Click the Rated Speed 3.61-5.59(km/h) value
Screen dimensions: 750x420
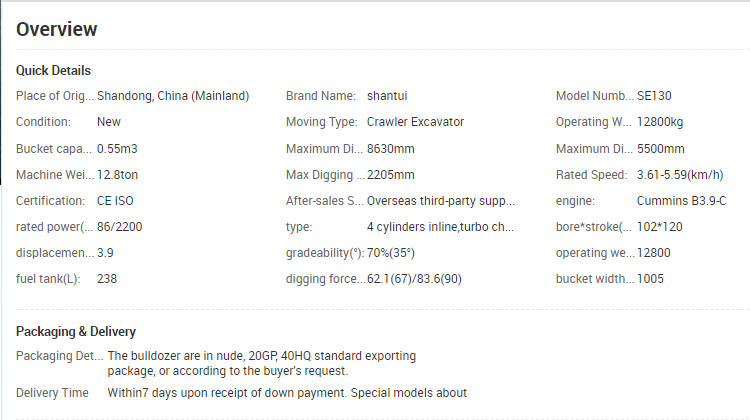tap(680, 175)
